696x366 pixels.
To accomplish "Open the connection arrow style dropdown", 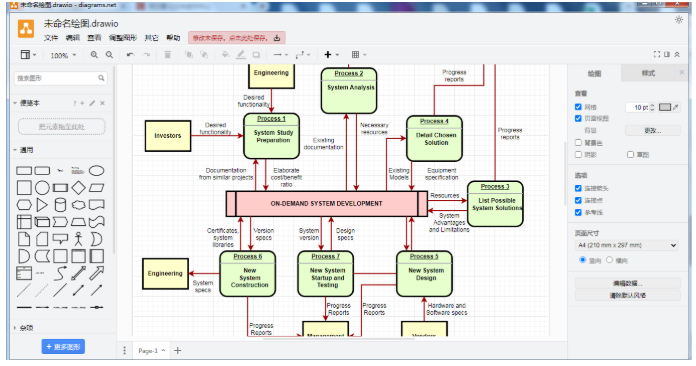I will pos(281,55).
